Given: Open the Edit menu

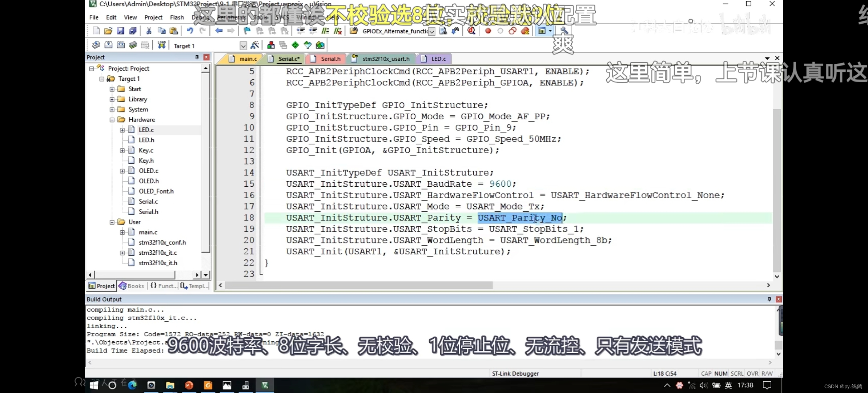Looking at the screenshot, I should pos(111,17).
